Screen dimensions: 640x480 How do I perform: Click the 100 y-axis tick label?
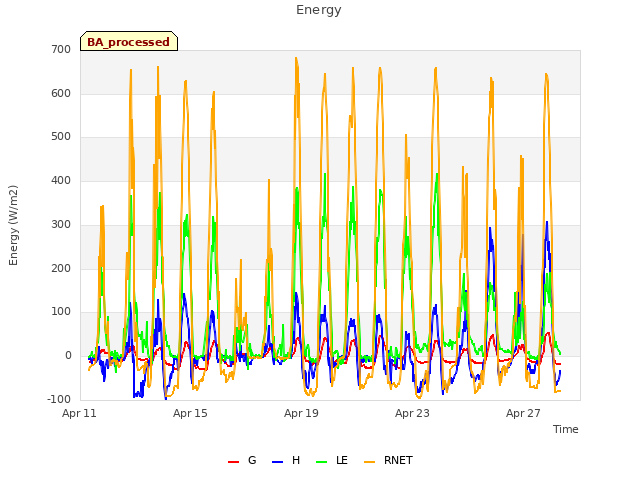61,312
